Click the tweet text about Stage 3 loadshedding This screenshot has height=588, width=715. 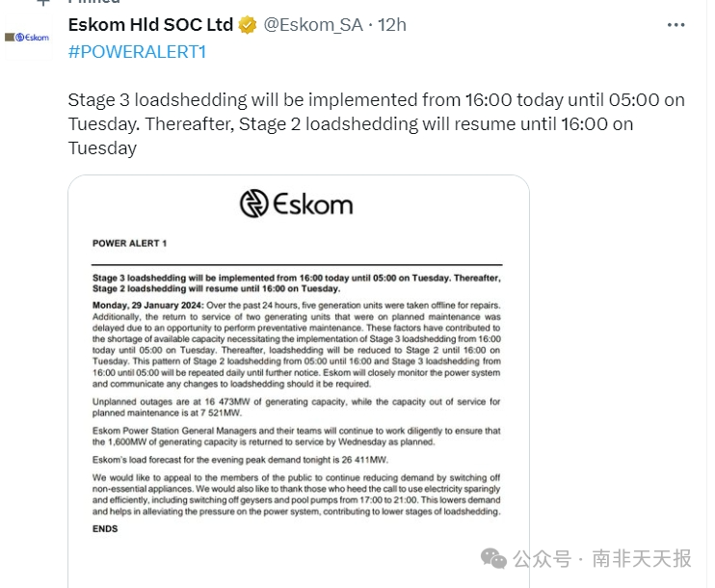click(376, 124)
